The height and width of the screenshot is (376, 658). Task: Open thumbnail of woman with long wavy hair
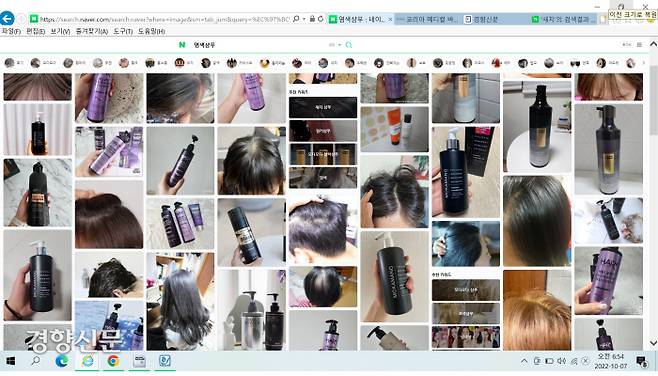[x=180, y=301]
